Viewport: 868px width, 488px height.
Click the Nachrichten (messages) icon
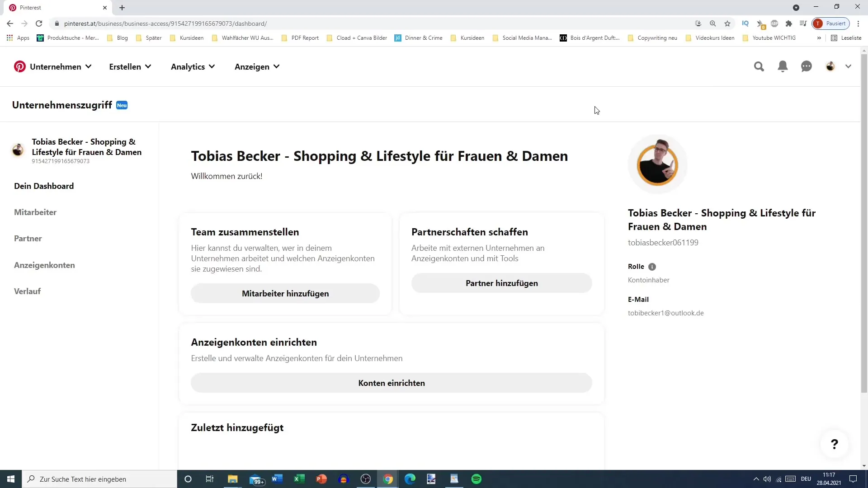(807, 66)
